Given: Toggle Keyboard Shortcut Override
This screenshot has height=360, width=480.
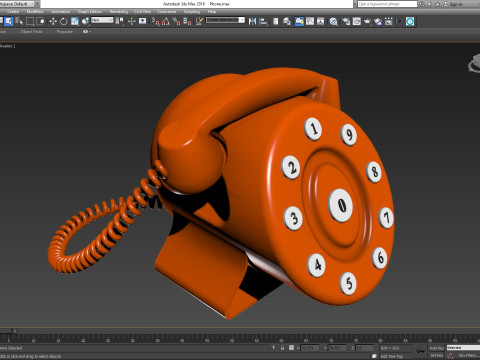Looking at the screenshot, I should point(143,22).
